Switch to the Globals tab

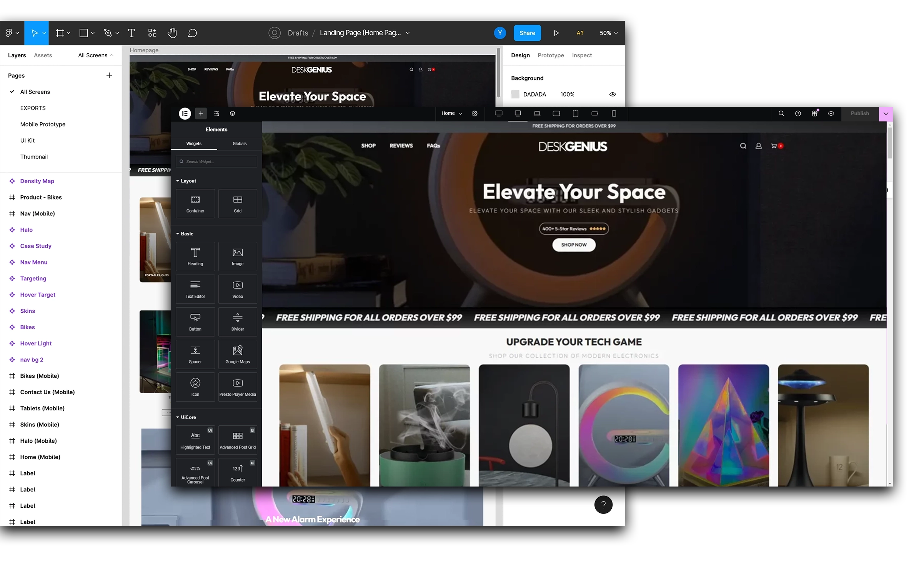click(240, 144)
